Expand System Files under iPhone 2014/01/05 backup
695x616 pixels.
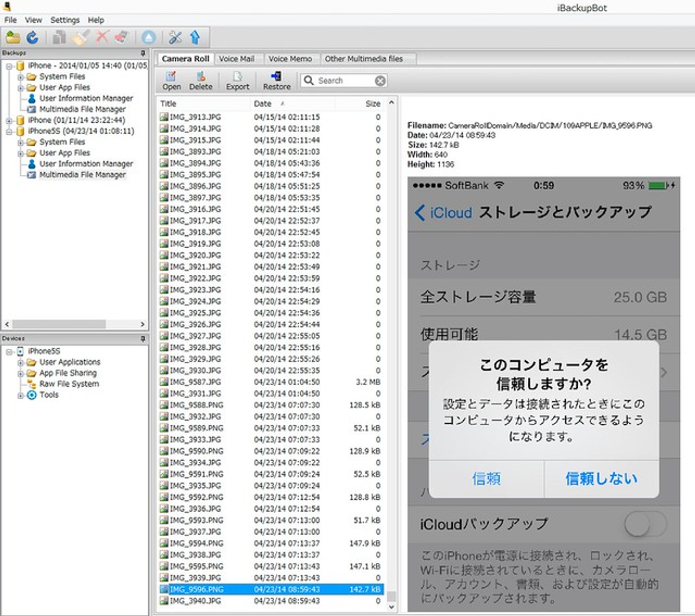point(20,77)
